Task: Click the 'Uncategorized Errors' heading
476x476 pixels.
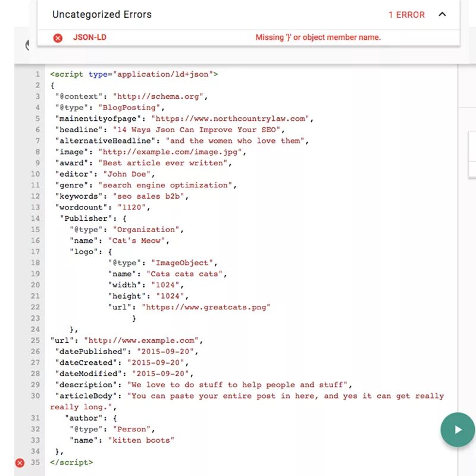Action: point(102,14)
